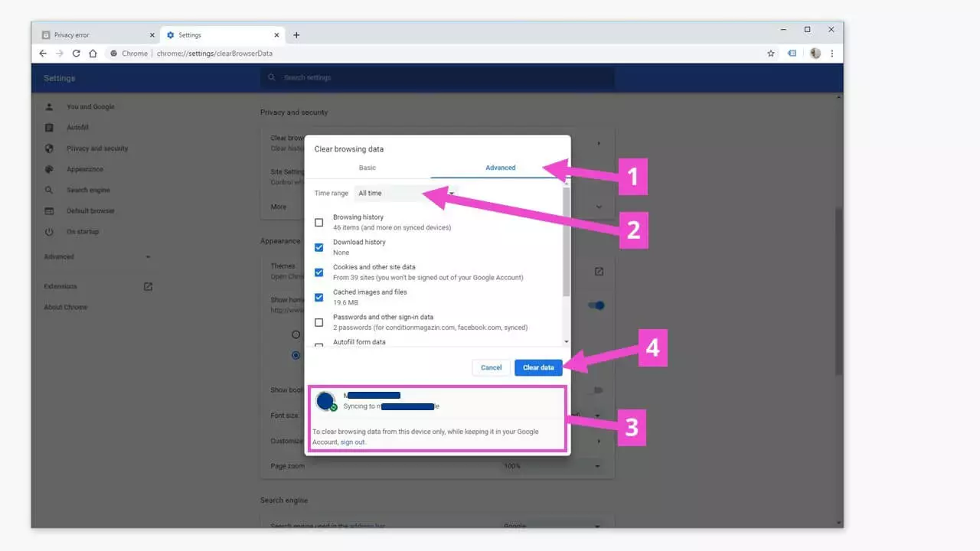The height and width of the screenshot is (551, 980).
Task: Uncheck the Download history checkbox
Action: [319, 247]
